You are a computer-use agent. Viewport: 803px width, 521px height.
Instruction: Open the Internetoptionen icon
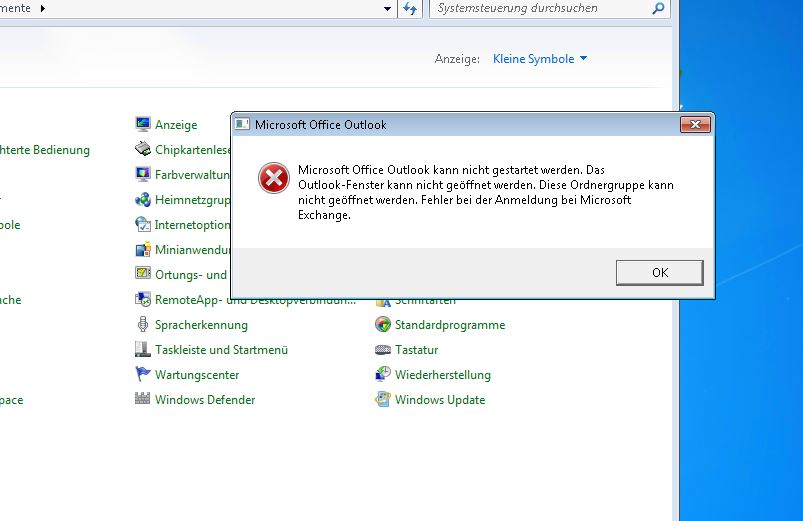click(x=142, y=224)
